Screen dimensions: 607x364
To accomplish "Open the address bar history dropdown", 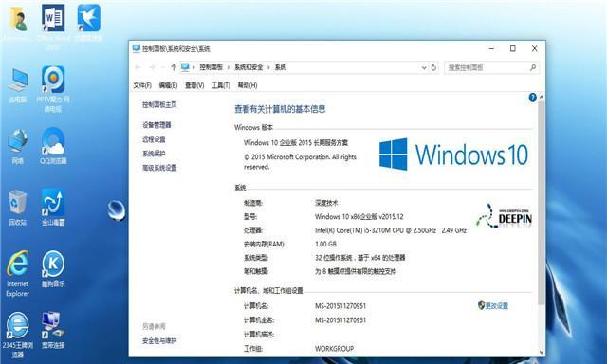I will tap(424, 67).
